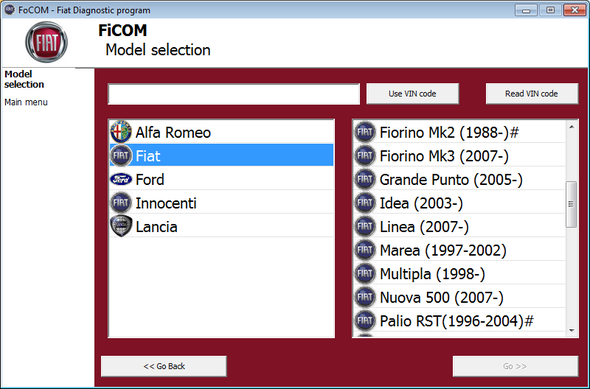Screen dimensions: 590x389
Task: Click the << Go Back button
Action: [164, 366]
